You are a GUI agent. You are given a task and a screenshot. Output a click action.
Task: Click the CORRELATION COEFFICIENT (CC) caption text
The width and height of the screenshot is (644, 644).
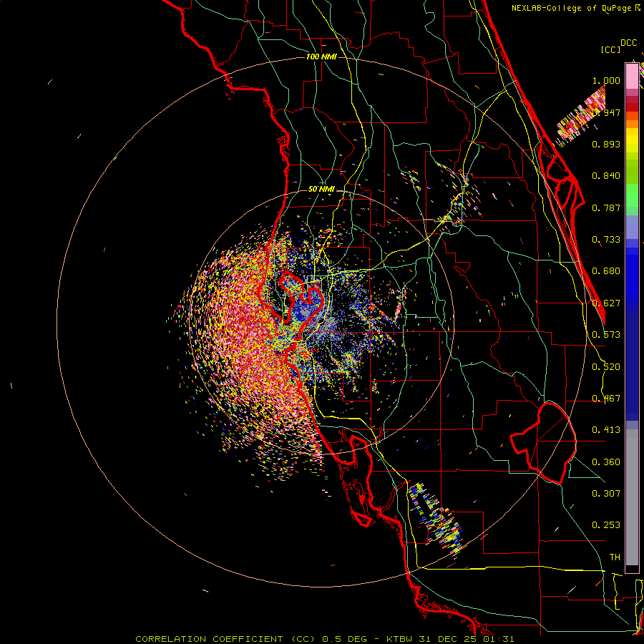click(x=225, y=639)
